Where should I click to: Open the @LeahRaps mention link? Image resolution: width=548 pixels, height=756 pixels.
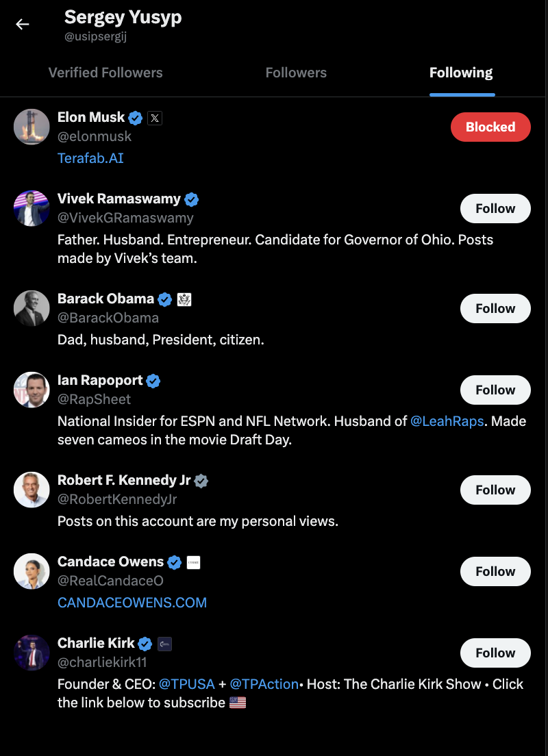coord(447,421)
